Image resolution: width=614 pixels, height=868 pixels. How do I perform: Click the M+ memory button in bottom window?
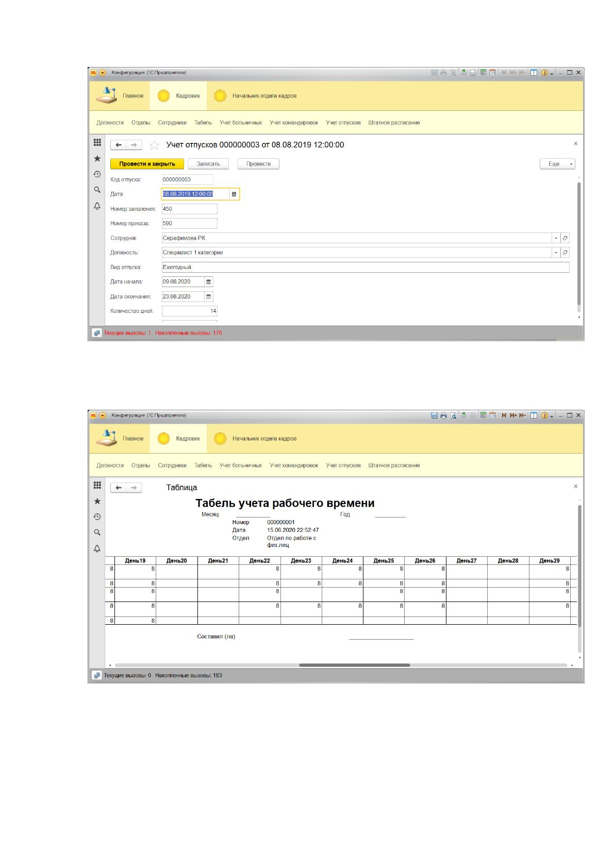513,415
